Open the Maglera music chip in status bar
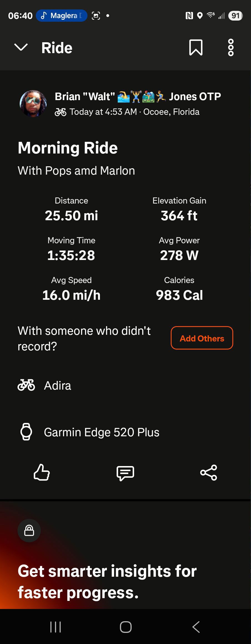The image size is (251, 644). tap(61, 16)
